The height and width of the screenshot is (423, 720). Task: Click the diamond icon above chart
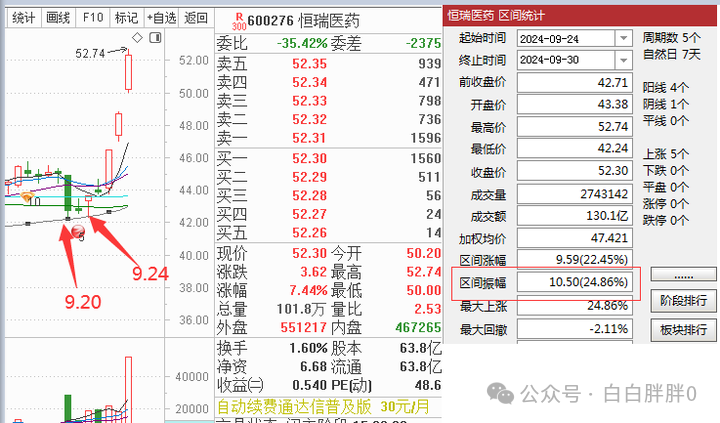tap(137, 37)
